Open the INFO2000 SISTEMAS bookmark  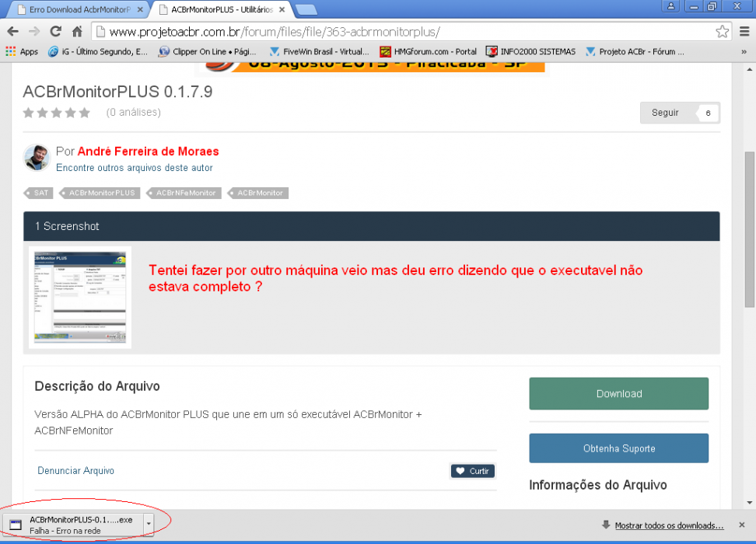[531, 51]
